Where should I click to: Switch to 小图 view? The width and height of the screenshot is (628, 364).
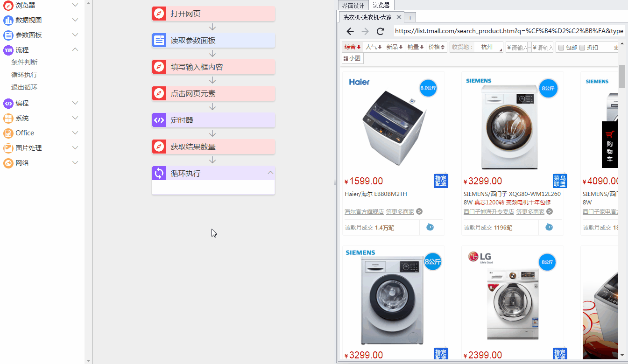point(353,58)
